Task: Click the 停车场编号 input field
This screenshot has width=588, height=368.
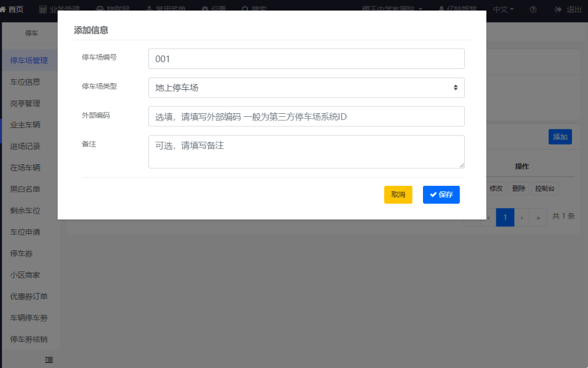Action: (x=307, y=59)
